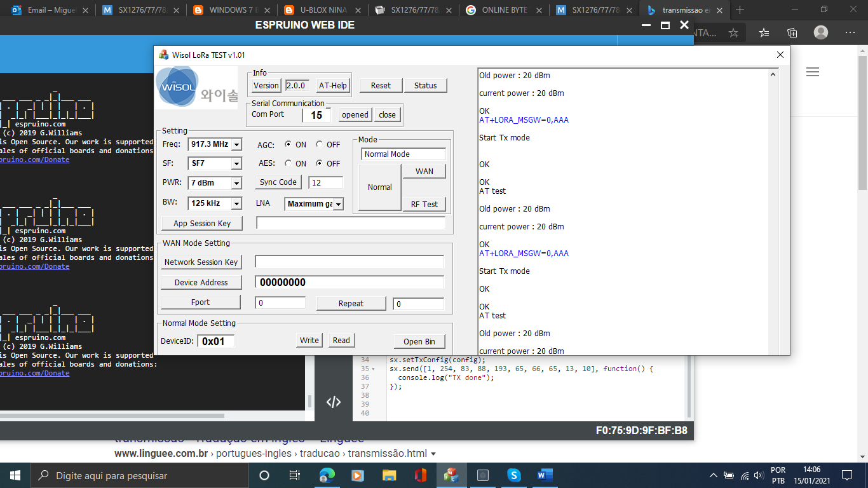
Task: Switch to Normal mode button
Action: point(379,187)
